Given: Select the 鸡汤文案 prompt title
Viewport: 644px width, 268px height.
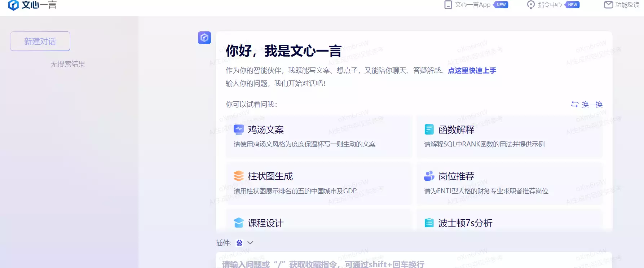Looking at the screenshot, I should point(266,129).
